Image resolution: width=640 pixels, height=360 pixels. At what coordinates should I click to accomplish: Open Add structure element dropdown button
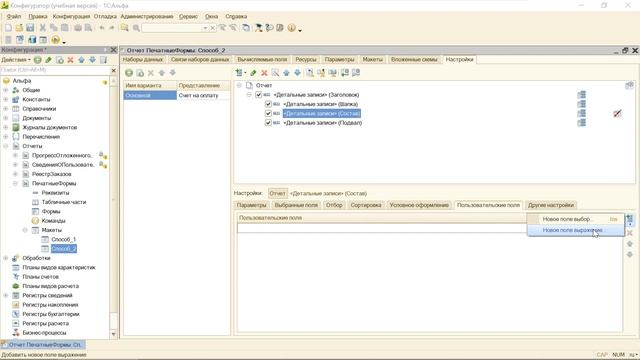tap(241, 73)
